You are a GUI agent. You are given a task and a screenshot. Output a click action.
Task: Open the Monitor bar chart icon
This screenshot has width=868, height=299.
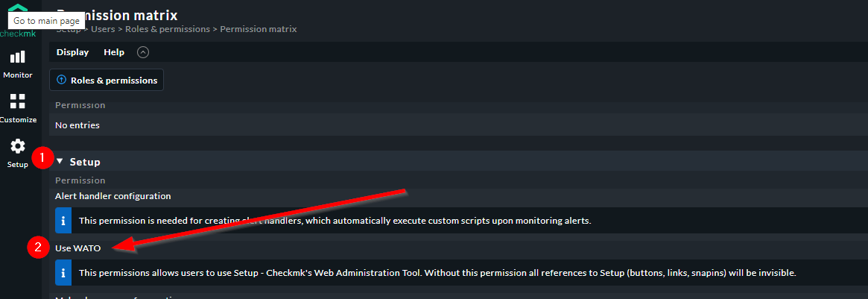pyautogui.click(x=18, y=57)
